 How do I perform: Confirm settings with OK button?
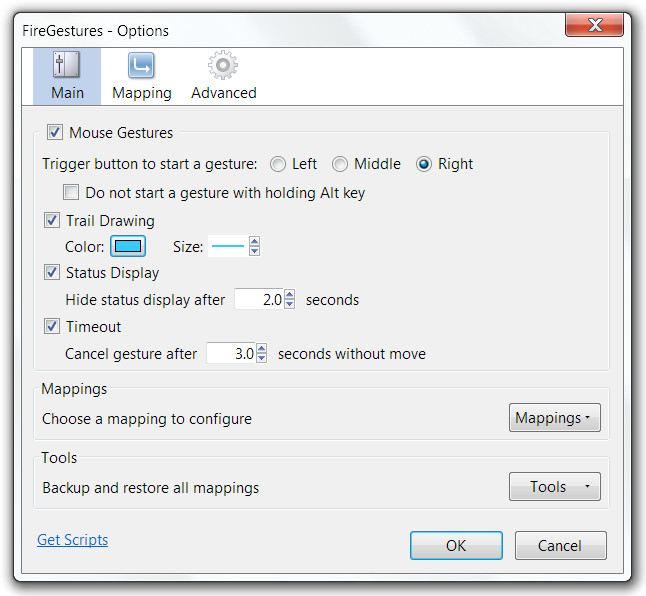456,545
